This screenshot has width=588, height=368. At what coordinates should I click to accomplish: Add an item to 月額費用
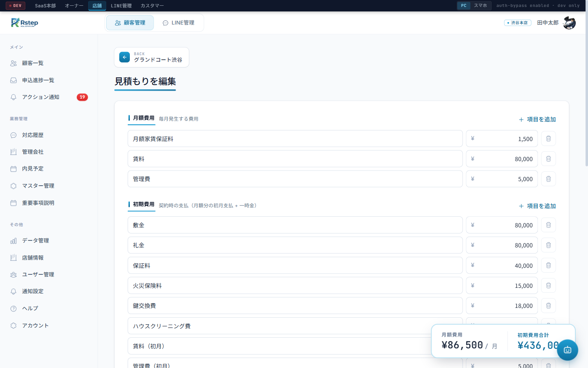537,119
